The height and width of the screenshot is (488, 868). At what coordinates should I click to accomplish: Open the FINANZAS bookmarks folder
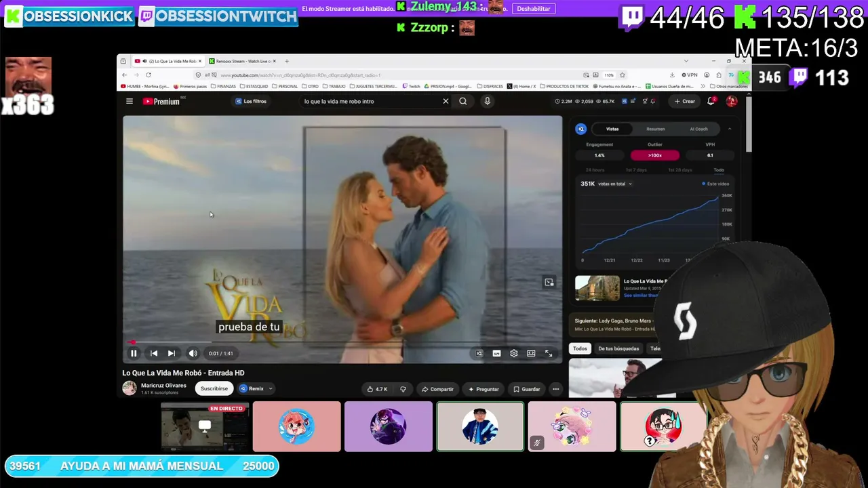coord(223,87)
